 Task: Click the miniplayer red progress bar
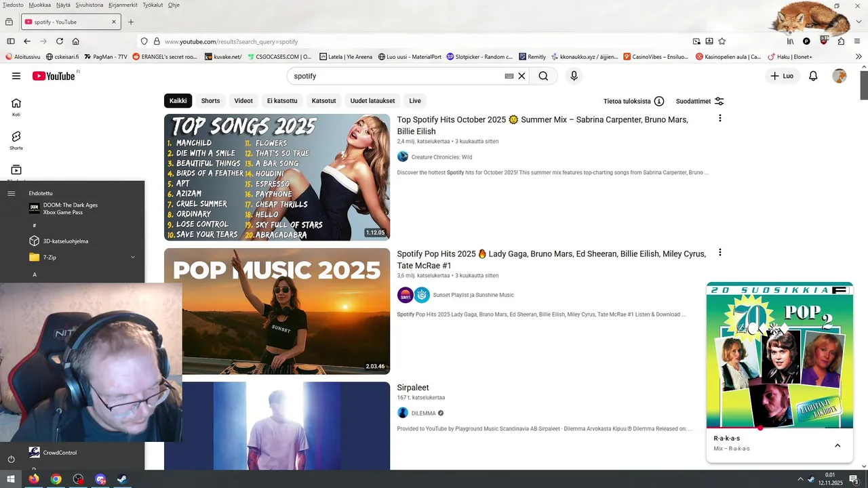coord(780,428)
